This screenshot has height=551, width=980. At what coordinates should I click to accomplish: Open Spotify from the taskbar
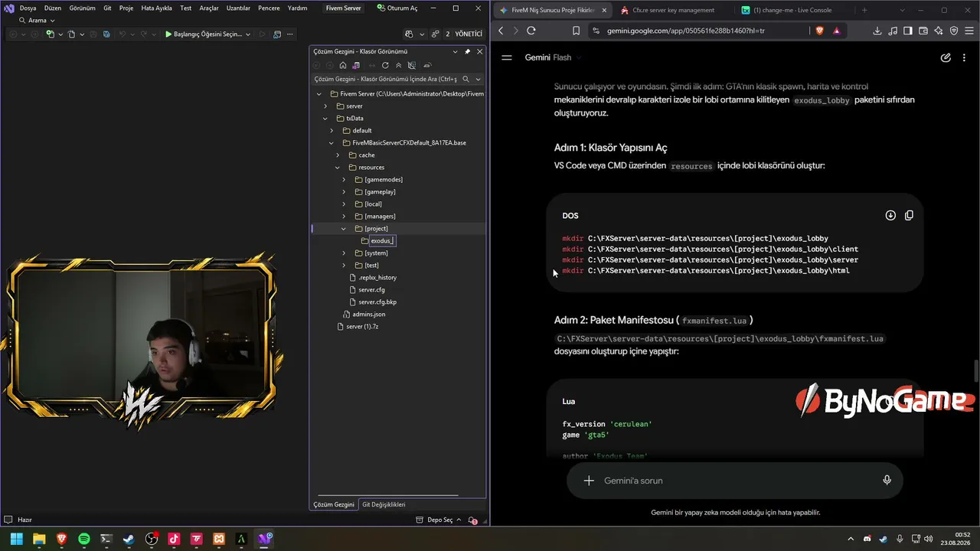84,539
